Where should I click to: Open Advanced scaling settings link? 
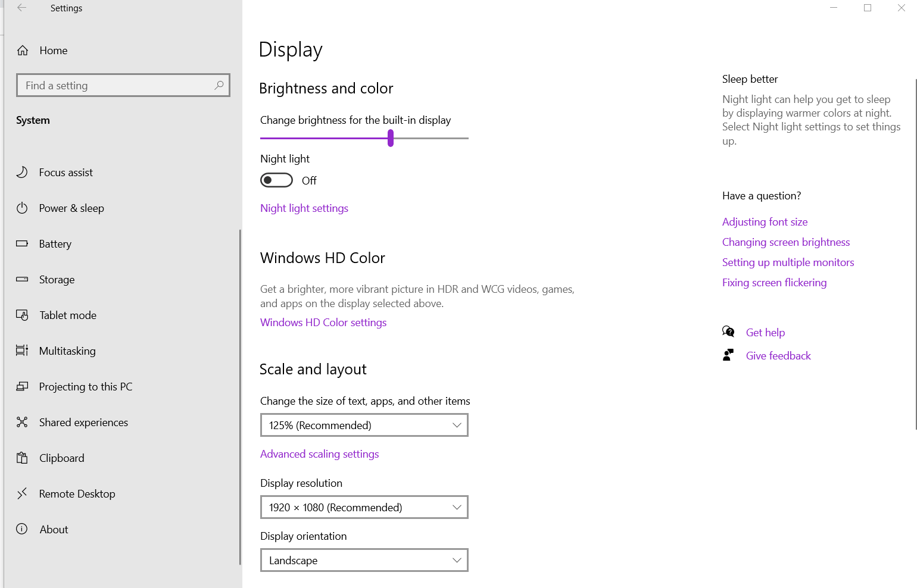click(x=320, y=454)
